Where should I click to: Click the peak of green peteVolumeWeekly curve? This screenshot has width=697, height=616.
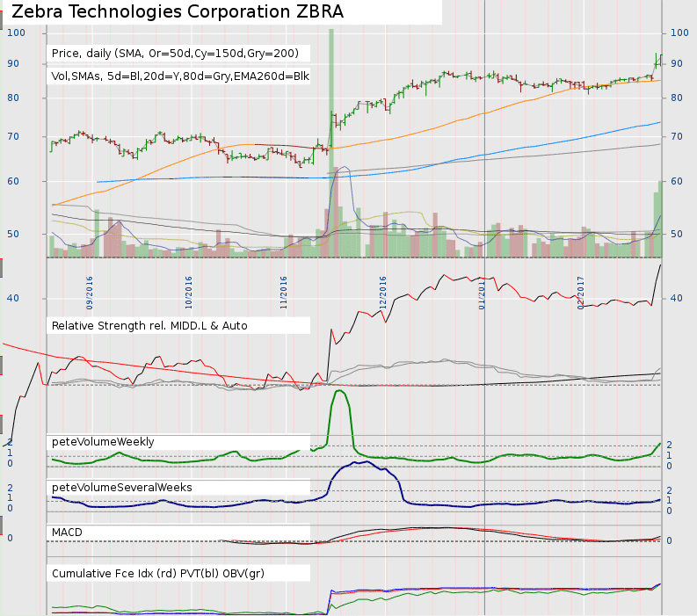coord(340,391)
